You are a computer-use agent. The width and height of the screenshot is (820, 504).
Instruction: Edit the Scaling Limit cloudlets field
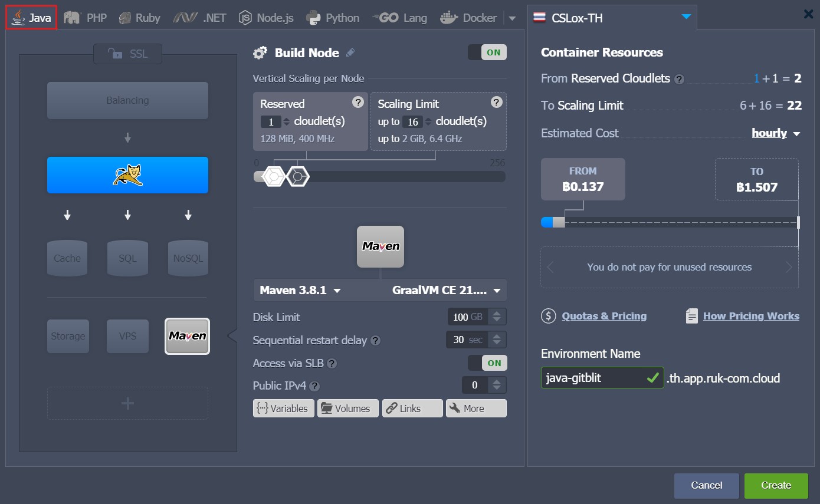pyautogui.click(x=412, y=122)
